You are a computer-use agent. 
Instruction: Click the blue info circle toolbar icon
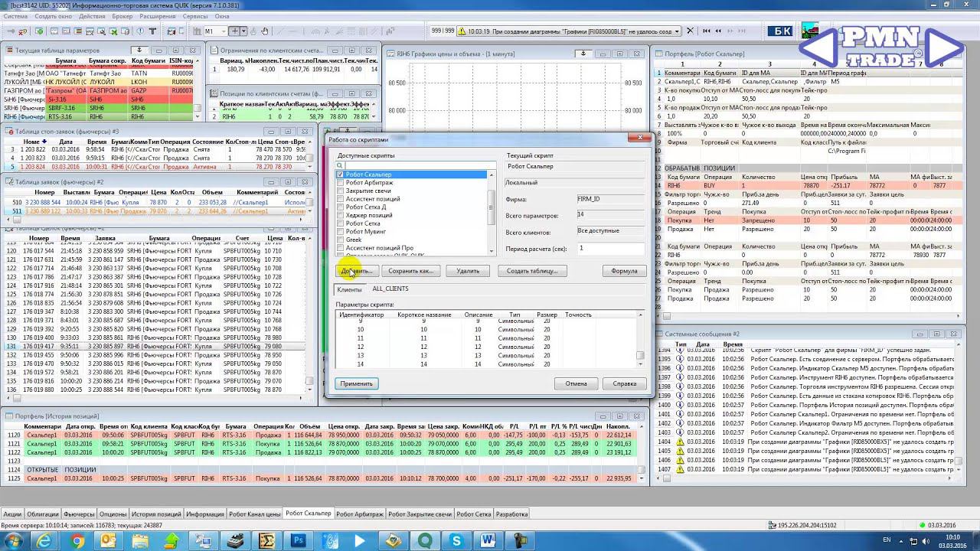140,31
